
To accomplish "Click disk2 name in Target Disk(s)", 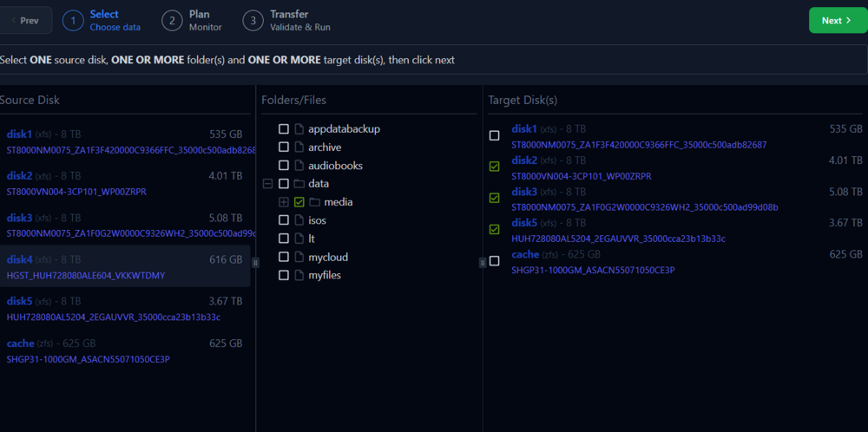I will [524, 160].
